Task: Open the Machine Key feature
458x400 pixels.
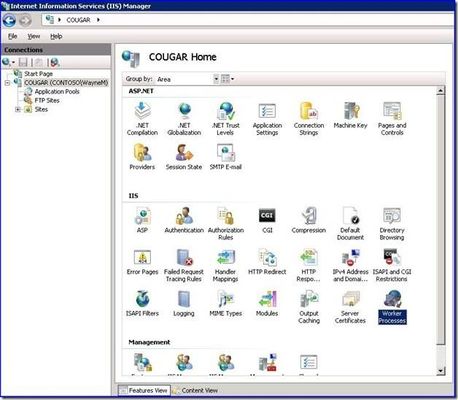Action: [x=350, y=115]
